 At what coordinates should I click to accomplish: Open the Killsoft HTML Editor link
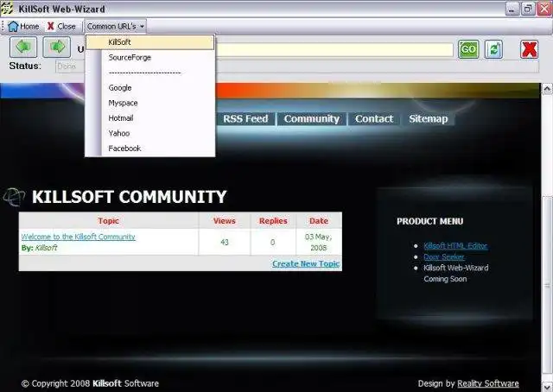click(455, 246)
